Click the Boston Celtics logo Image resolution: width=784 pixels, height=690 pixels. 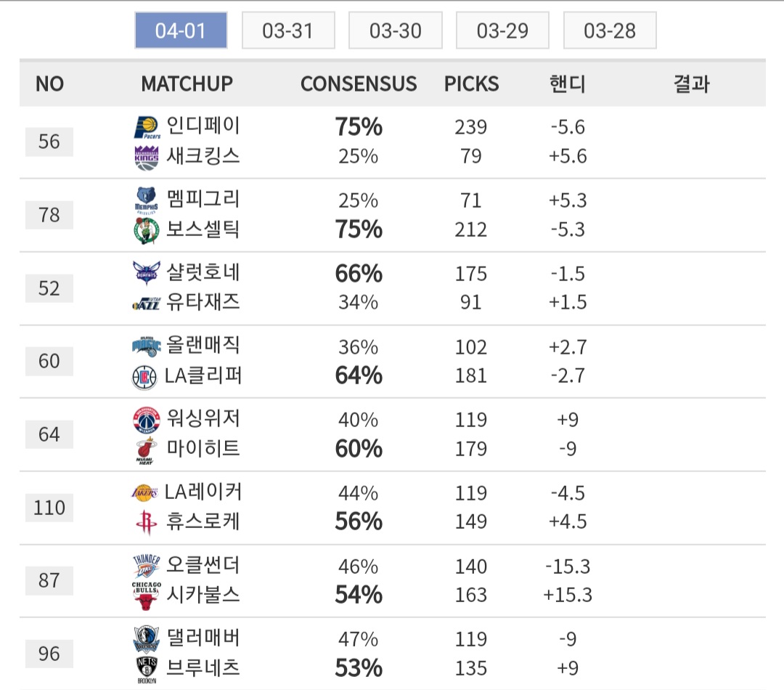point(146,230)
